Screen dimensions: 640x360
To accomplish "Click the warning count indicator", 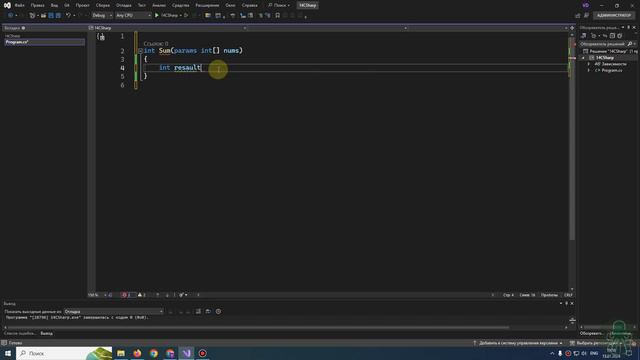I will pos(142,295).
